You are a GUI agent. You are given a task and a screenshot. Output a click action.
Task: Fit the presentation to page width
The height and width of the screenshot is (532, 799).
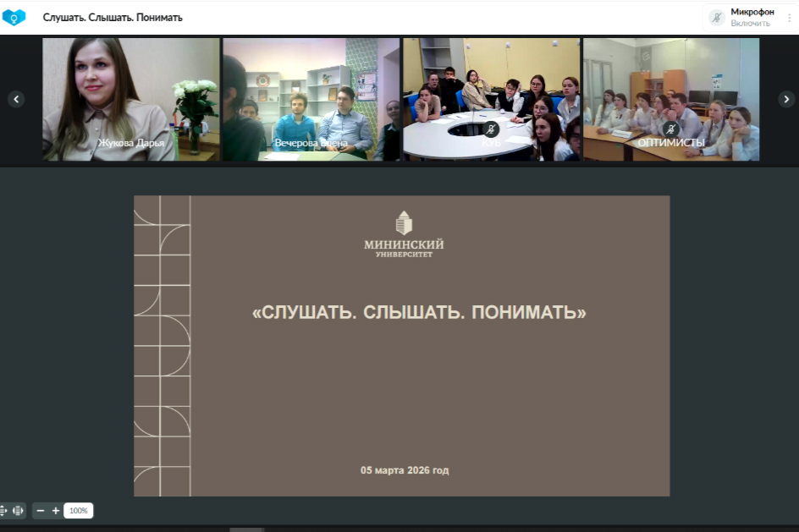click(x=19, y=511)
